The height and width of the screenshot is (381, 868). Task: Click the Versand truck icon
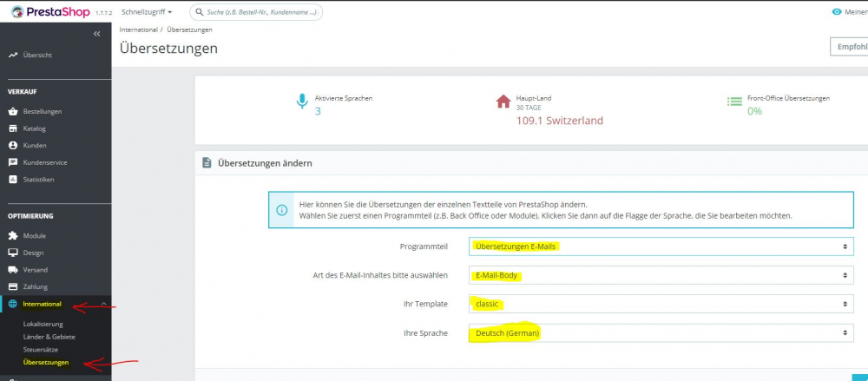coord(13,270)
